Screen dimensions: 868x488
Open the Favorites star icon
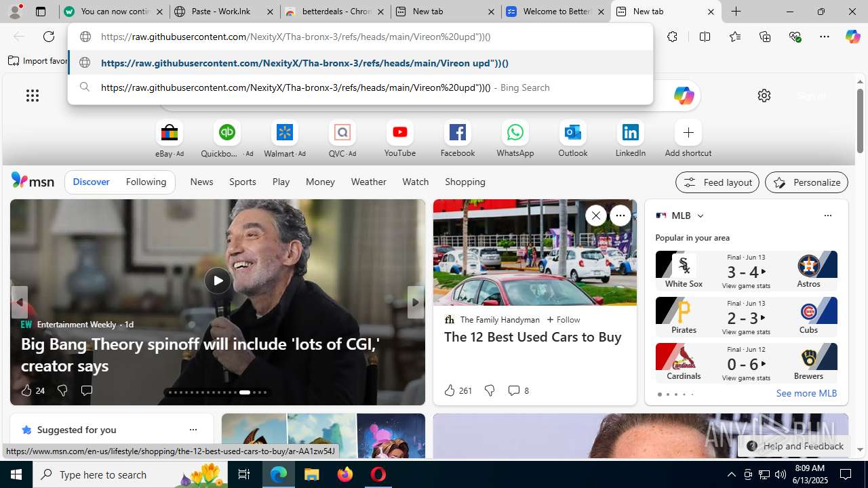click(x=734, y=37)
